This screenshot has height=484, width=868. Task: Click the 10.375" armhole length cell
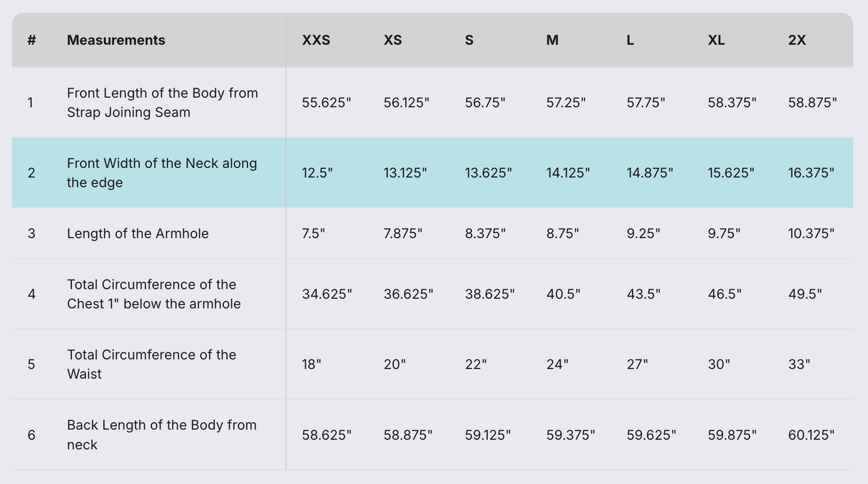(811, 233)
